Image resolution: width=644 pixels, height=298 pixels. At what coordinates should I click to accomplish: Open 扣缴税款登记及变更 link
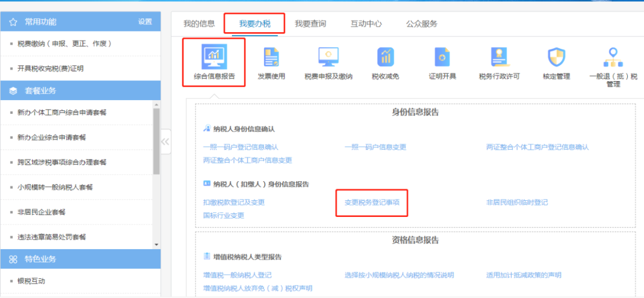coord(234,203)
